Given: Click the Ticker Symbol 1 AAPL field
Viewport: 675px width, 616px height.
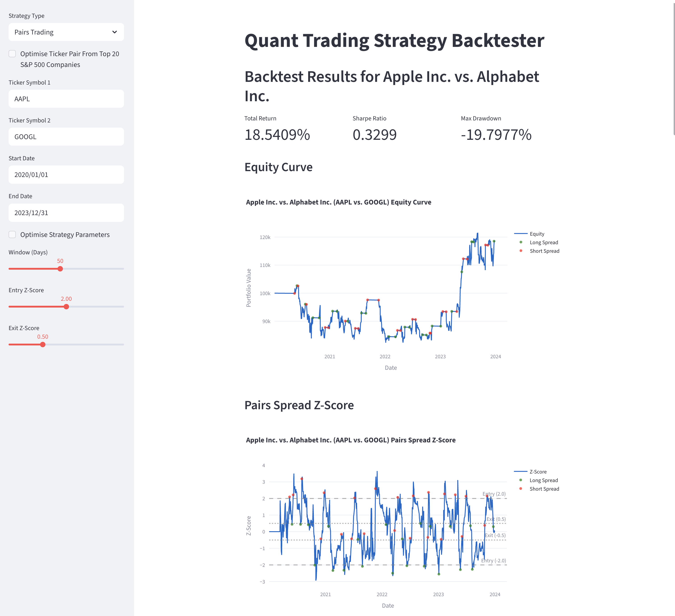Looking at the screenshot, I should pos(66,99).
